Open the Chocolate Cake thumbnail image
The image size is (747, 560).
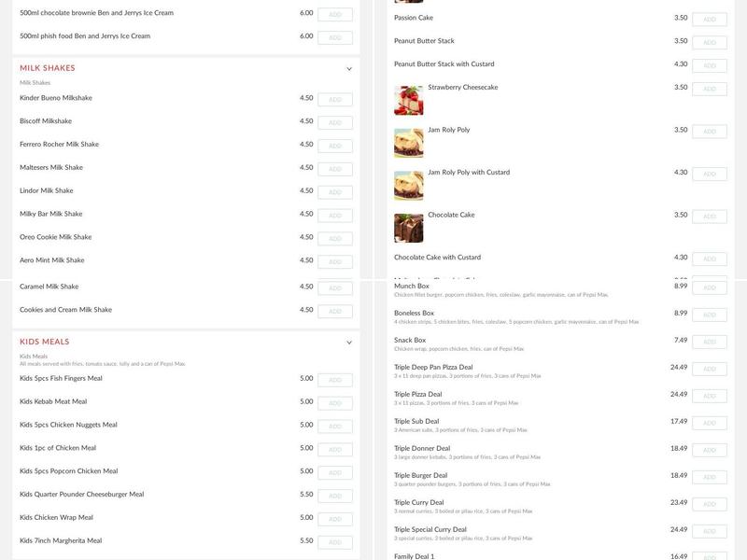coord(409,228)
